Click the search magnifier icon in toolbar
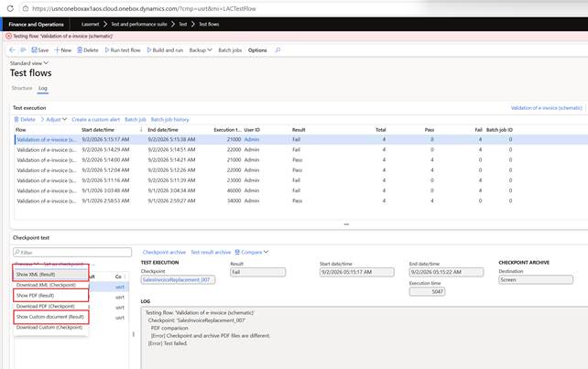 click(x=278, y=49)
